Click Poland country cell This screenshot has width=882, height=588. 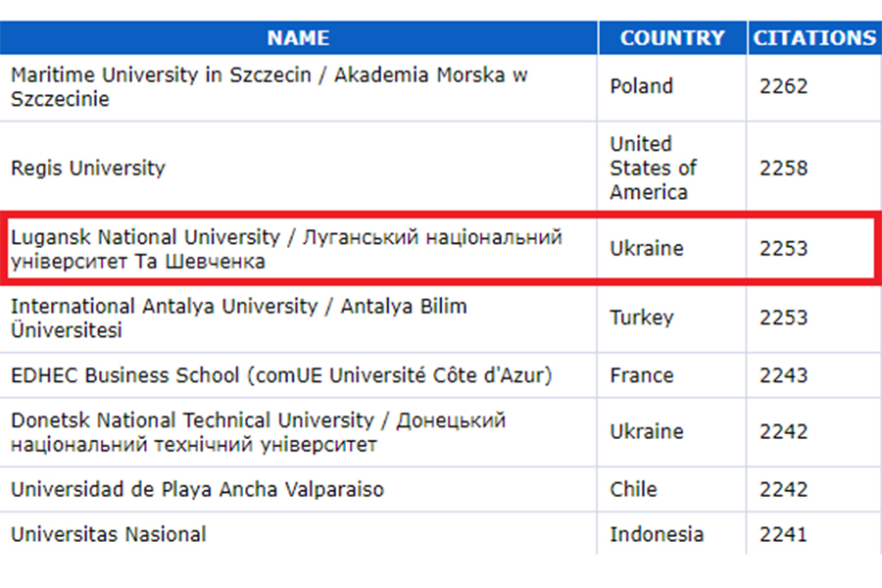tap(641, 86)
